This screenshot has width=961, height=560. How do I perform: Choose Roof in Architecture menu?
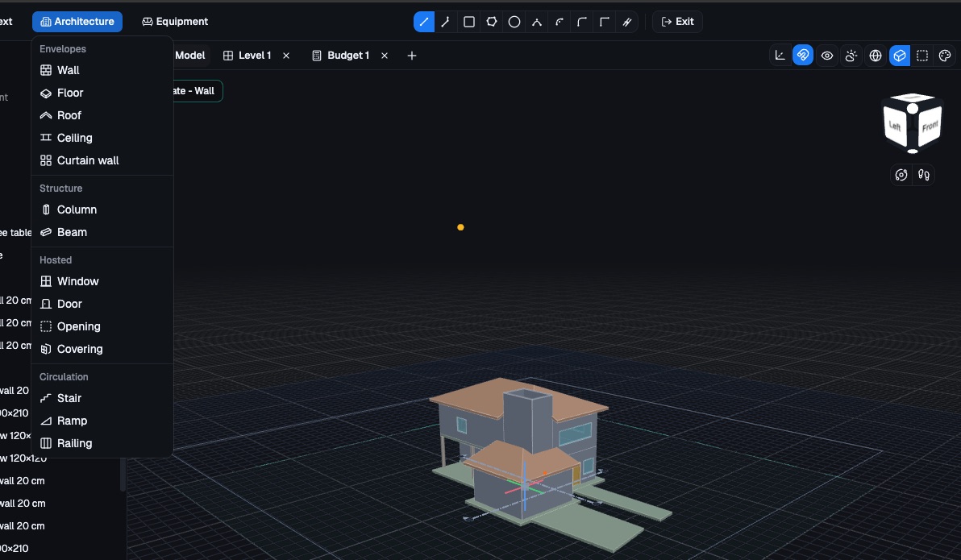click(x=102, y=116)
